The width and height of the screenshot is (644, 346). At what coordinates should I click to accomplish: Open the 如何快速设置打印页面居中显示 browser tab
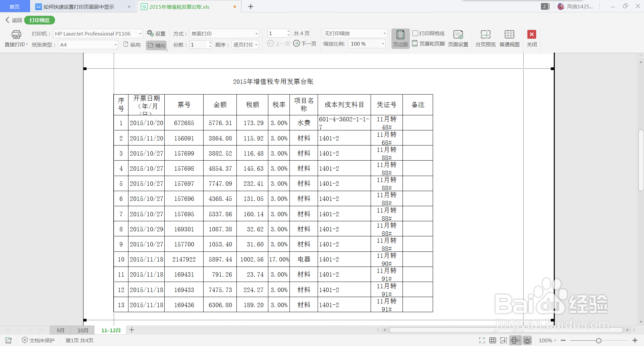click(x=79, y=6)
